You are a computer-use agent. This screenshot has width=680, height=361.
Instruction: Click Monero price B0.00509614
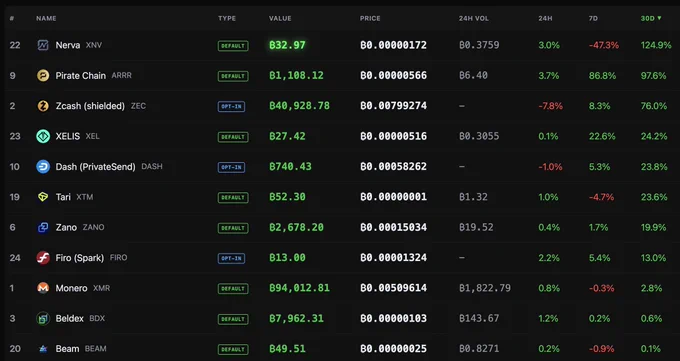393,288
